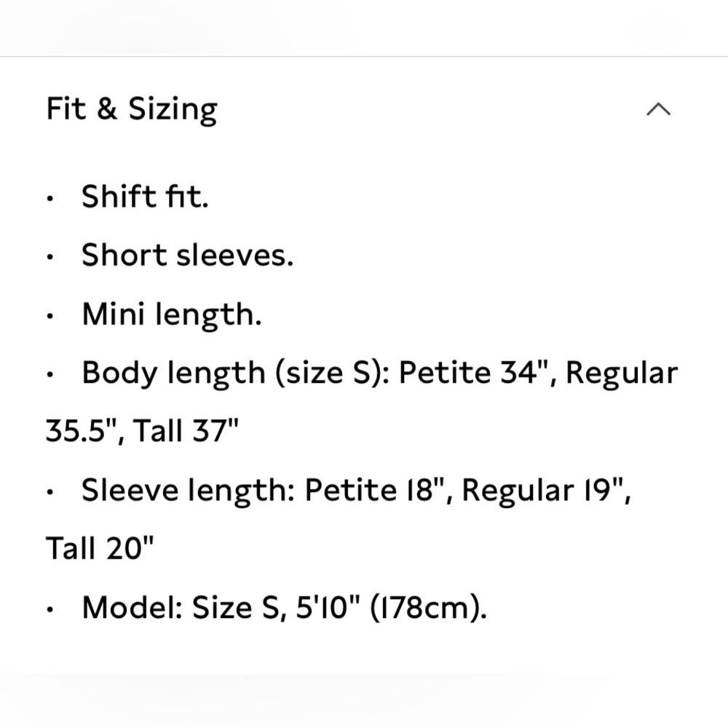728x728 pixels.
Task: Click the 'Short sleeves.' bullet text
Action: [x=188, y=256]
